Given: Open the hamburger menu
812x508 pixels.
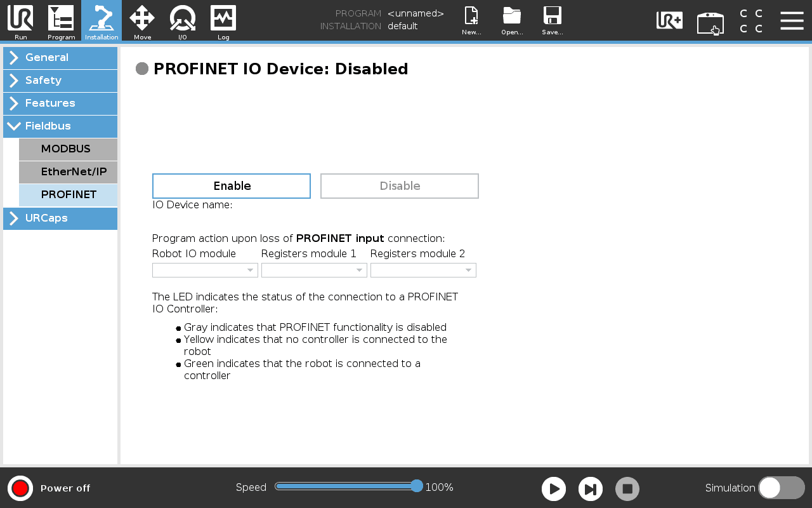Looking at the screenshot, I should pos(792,21).
